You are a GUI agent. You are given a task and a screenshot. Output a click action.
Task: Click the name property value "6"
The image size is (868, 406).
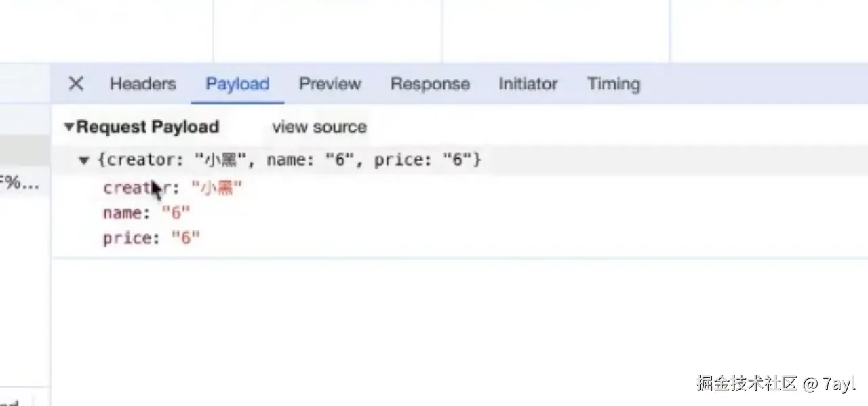coord(176,213)
